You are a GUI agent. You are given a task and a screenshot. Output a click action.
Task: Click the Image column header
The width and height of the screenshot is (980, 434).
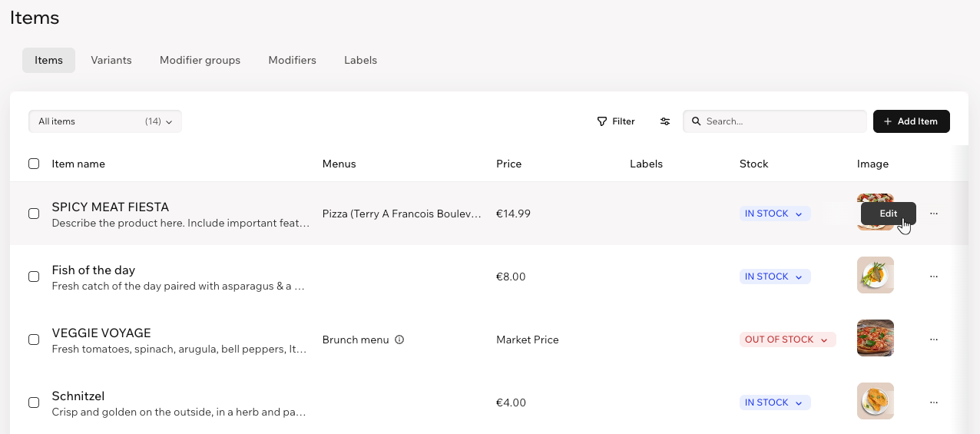pyautogui.click(x=872, y=164)
